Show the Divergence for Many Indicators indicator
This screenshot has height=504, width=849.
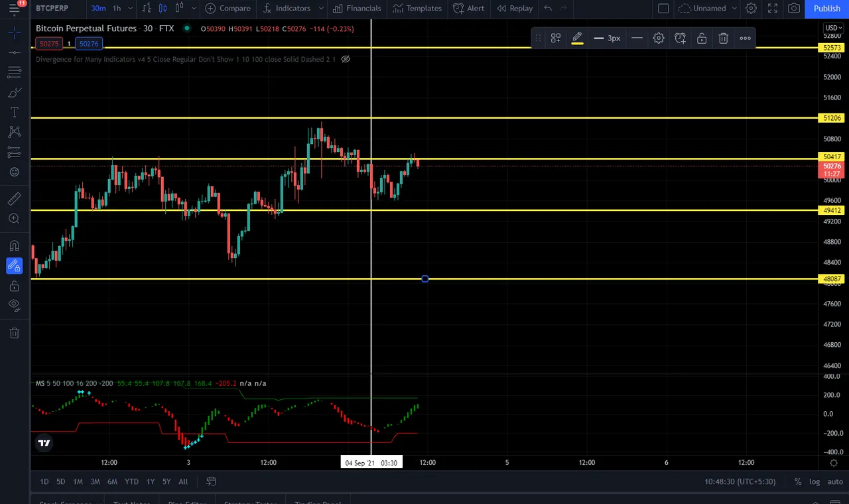[346, 59]
